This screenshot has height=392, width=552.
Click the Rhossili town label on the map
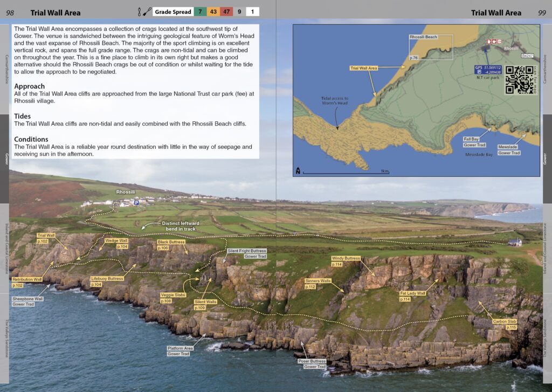click(x=511, y=48)
